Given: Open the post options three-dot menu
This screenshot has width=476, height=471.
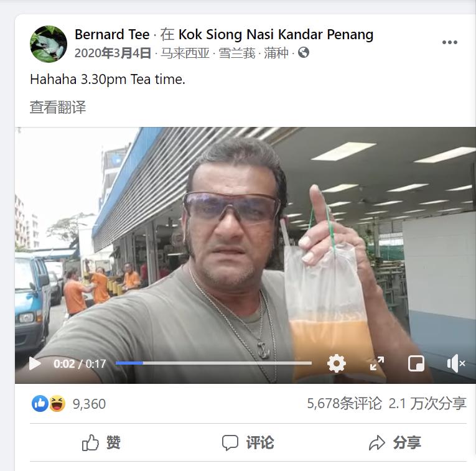Looking at the screenshot, I should coord(450,42).
